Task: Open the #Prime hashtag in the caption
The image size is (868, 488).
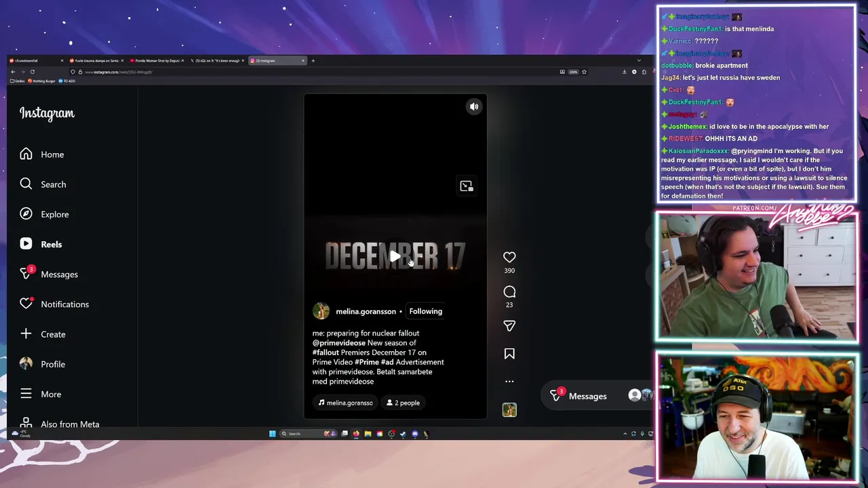Action: pos(367,362)
